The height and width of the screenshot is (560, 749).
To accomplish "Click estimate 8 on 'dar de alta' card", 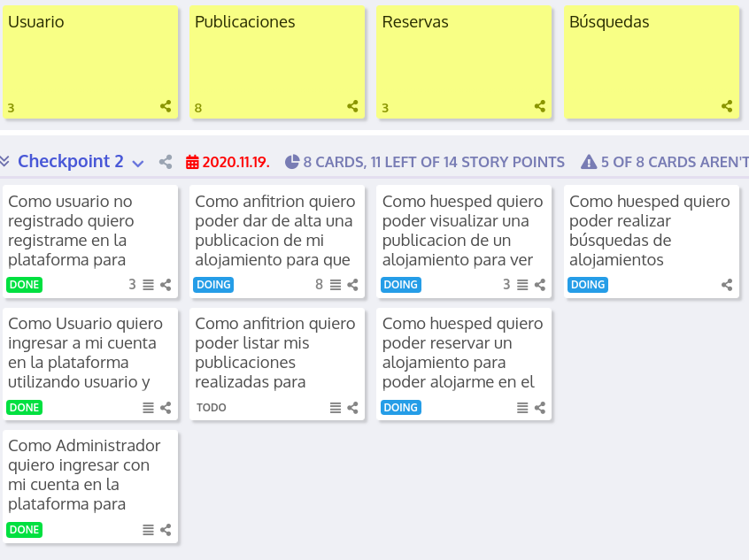I will pyautogui.click(x=319, y=285).
